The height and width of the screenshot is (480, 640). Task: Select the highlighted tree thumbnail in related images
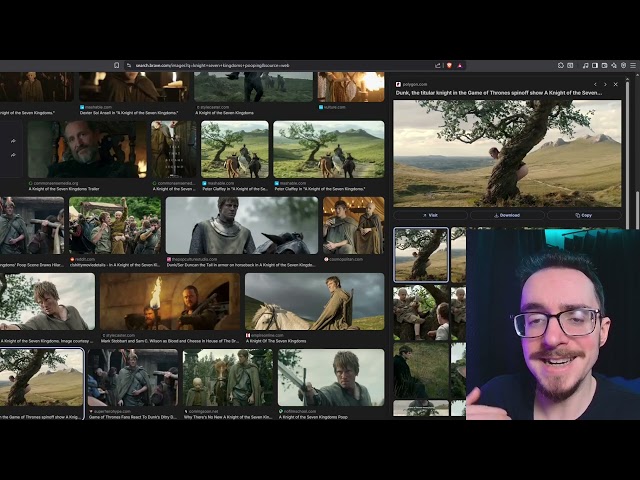[421, 255]
